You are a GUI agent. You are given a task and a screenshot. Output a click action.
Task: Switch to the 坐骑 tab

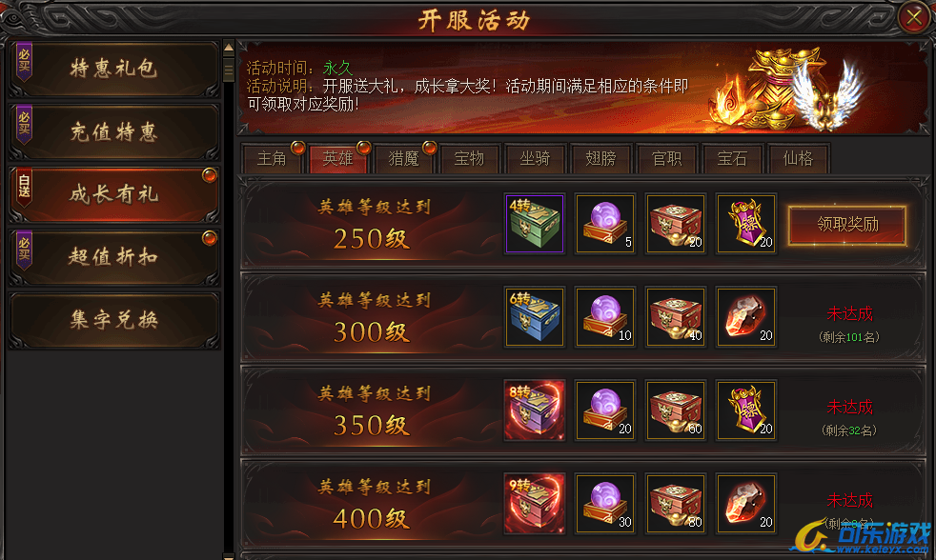click(x=535, y=159)
